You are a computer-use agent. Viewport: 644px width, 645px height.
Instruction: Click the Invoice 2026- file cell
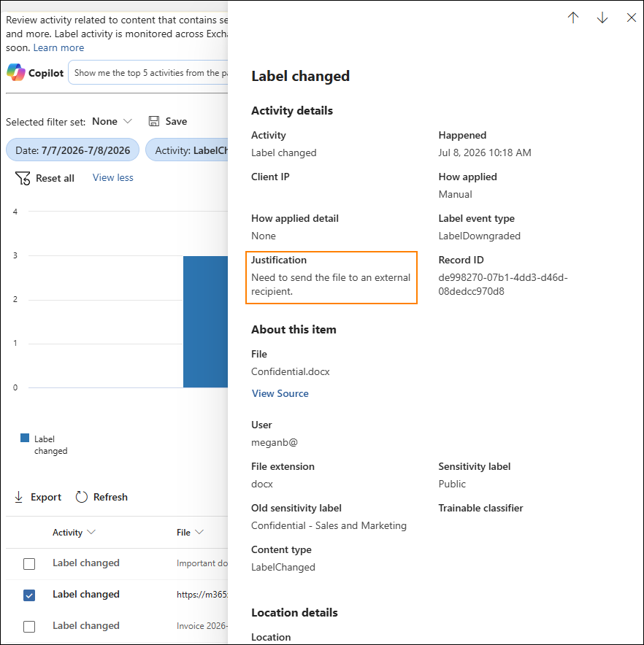202,626
